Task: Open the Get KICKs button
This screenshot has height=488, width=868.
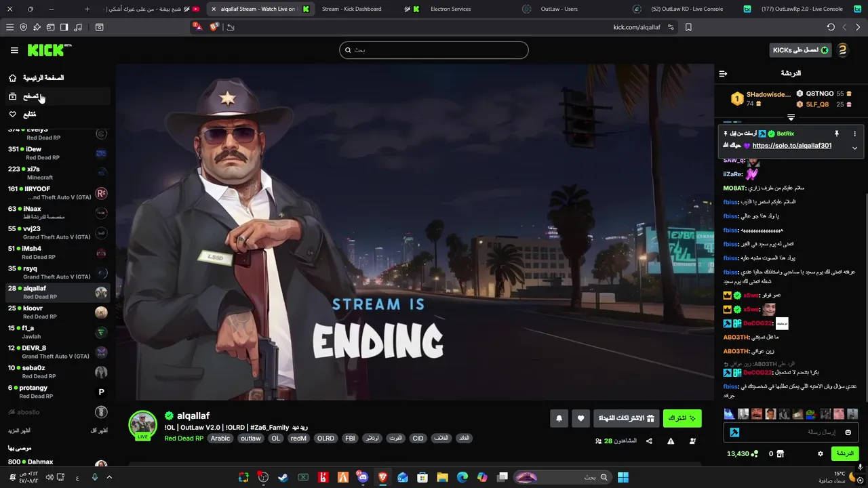Action: pyautogui.click(x=800, y=50)
